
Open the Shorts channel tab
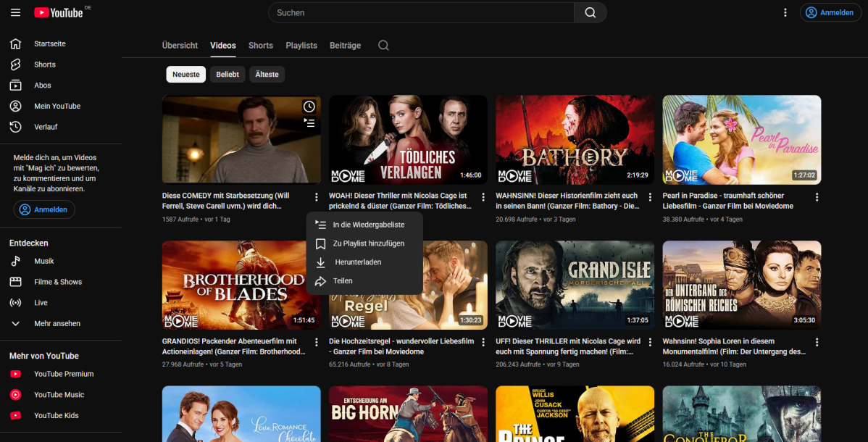(261, 46)
